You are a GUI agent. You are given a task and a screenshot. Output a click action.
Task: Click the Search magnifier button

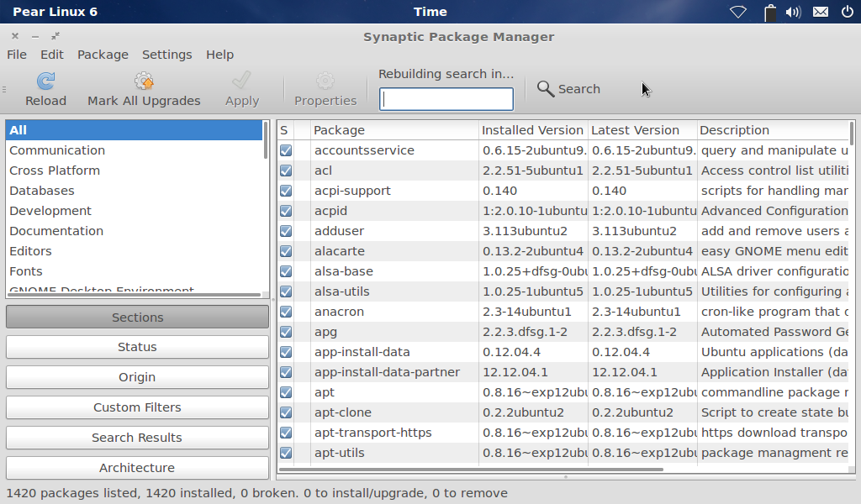568,89
